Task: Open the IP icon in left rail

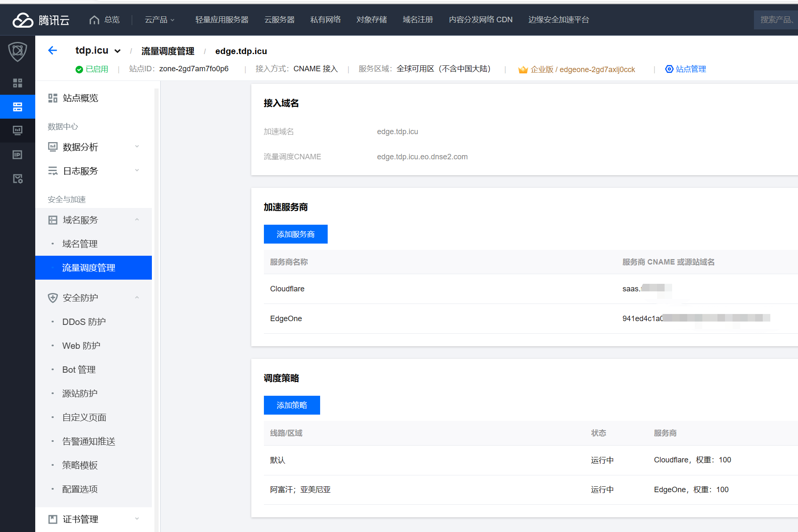Action: pos(18,155)
